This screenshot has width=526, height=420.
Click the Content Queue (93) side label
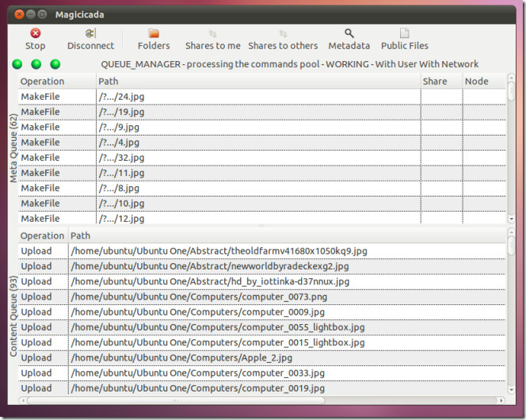(13, 316)
